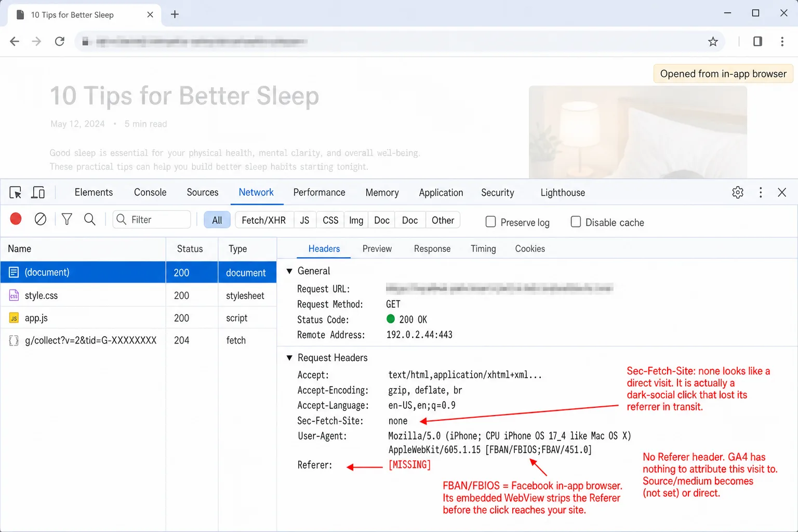Open network search magnifier
This screenshot has height=532, width=798.
90,219
